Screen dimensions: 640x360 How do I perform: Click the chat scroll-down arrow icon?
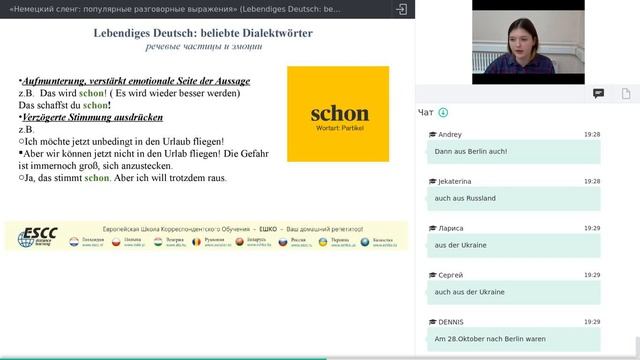coord(443,113)
